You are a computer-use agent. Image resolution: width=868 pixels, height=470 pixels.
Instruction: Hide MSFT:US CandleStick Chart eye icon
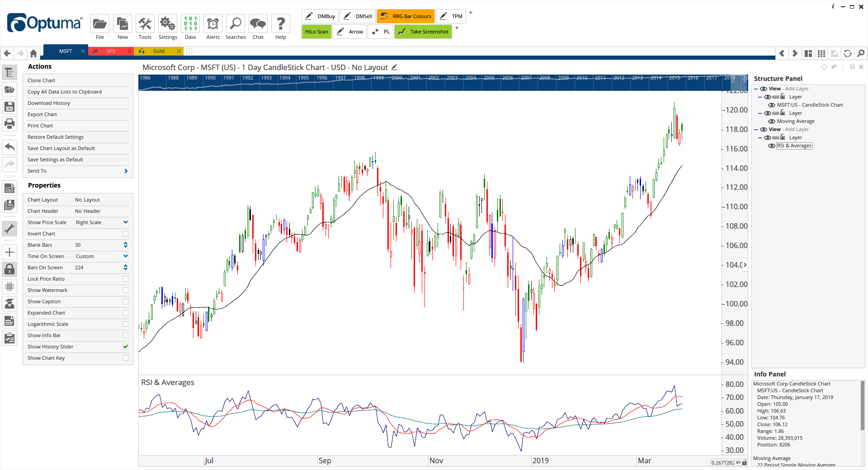(x=772, y=105)
